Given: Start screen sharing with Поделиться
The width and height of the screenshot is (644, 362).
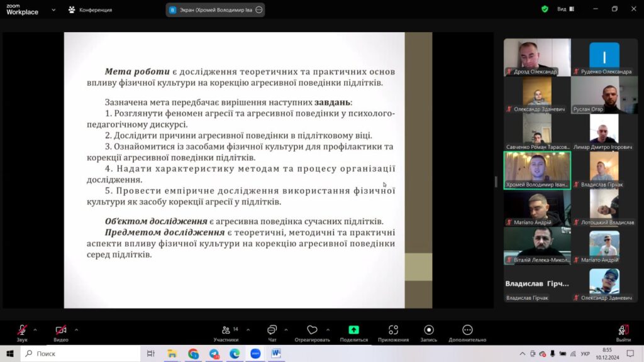Looking at the screenshot, I should point(353,332).
